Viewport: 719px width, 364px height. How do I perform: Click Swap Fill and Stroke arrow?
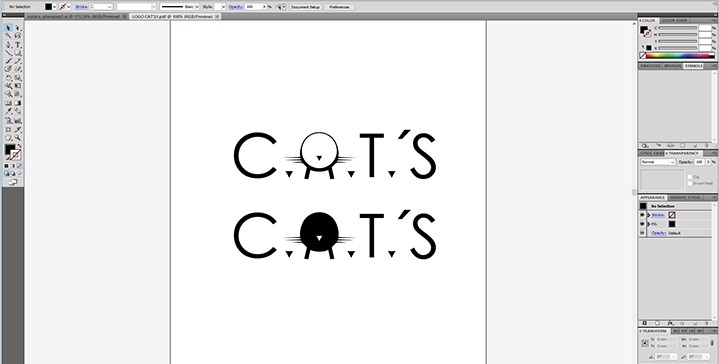coord(19,145)
